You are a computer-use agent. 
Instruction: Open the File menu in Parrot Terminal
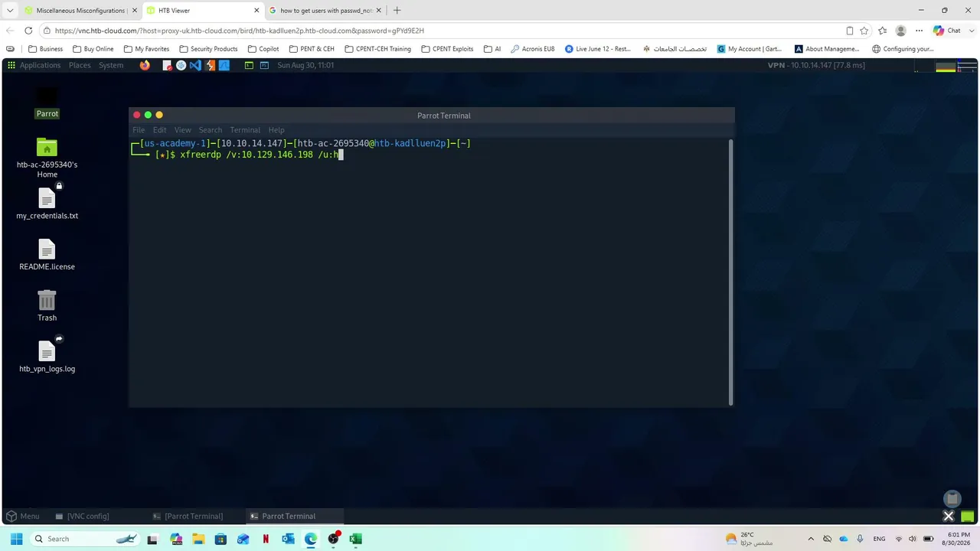(139, 130)
